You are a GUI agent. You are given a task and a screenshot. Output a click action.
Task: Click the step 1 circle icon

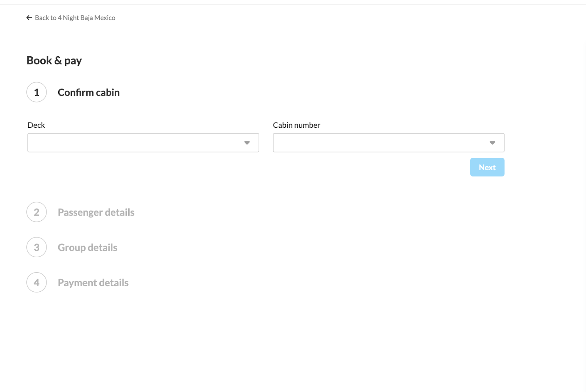click(37, 92)
